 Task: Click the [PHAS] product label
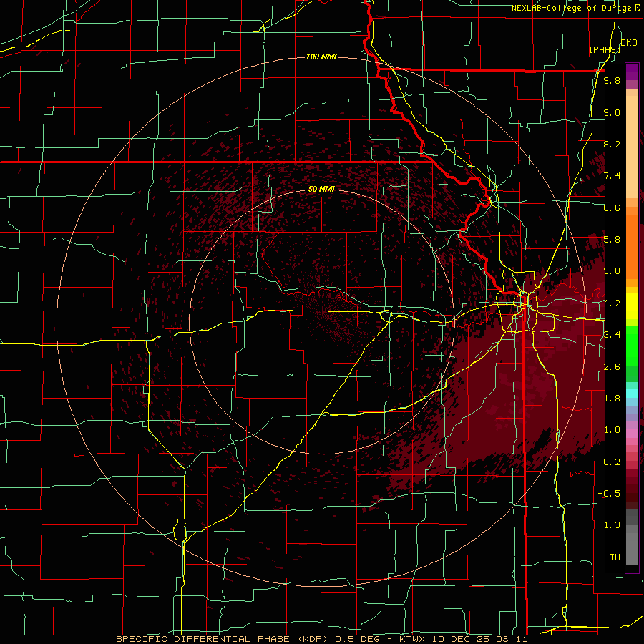point(605,49)
